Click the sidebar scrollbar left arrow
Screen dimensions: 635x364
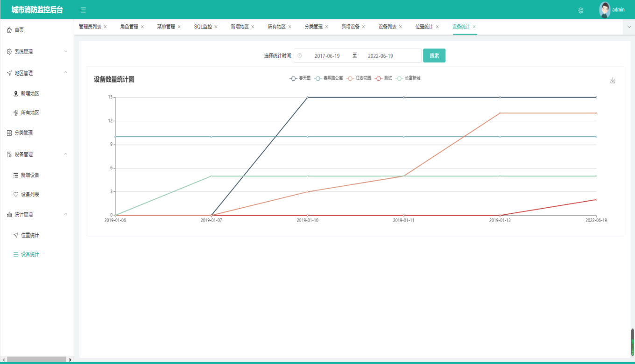(3, 360)
